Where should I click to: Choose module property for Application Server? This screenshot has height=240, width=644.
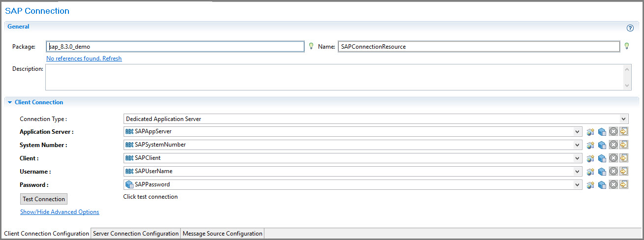tap(602, 132)
